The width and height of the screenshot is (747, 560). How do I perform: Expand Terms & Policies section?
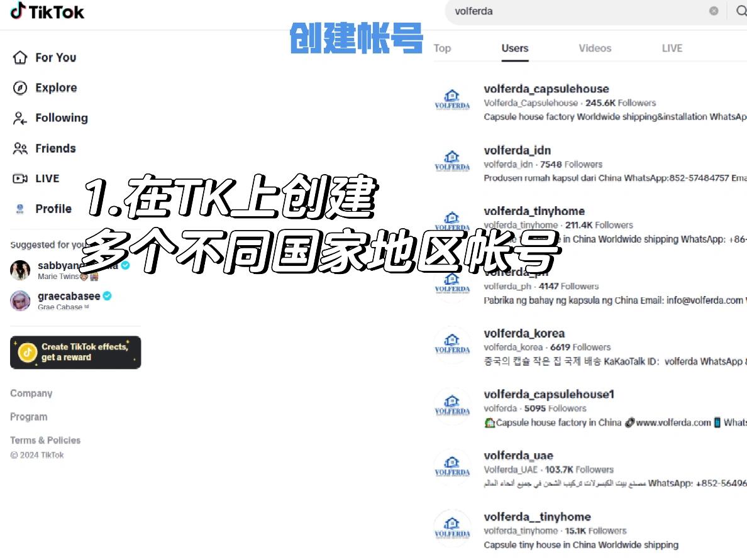pos(45,440)
